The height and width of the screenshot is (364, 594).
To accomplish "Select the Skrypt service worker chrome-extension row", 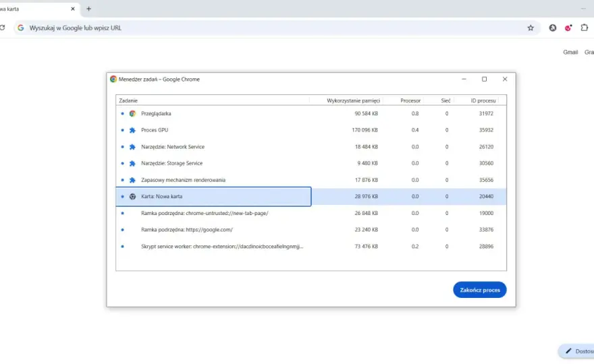I will tap(311, 246).
